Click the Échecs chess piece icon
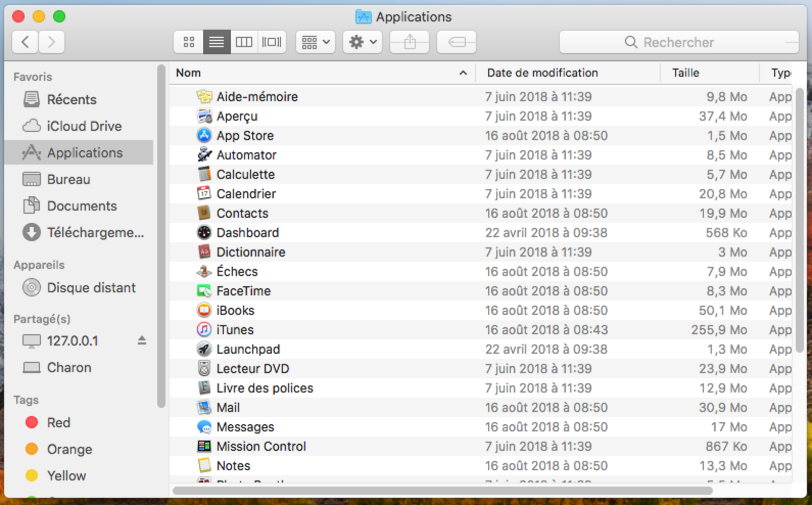The image size is (812, 505). point(204,271)
